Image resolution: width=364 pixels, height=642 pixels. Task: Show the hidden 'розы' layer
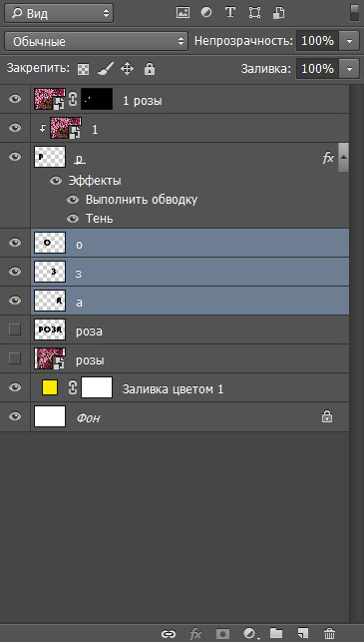coord(15,358)
